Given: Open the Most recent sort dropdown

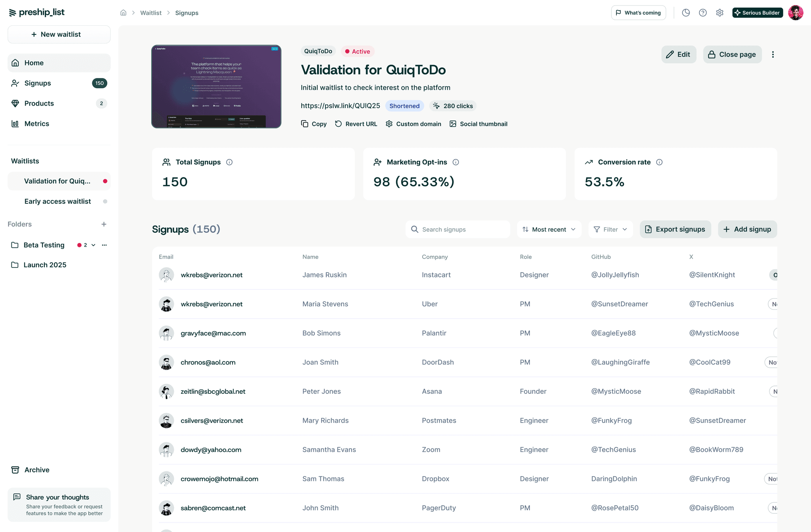Looking at the screenshot, I should [549, 229].
